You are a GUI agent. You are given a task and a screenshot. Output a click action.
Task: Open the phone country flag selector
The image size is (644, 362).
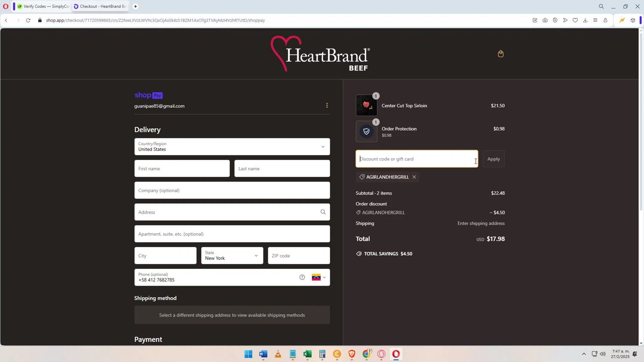coord(319,277)
